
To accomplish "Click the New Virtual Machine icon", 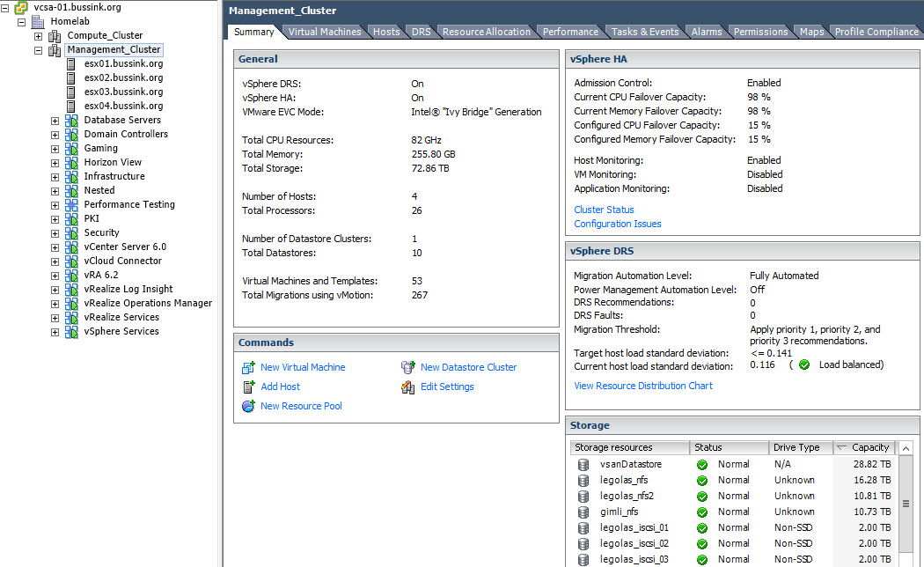I will point(248,368).
